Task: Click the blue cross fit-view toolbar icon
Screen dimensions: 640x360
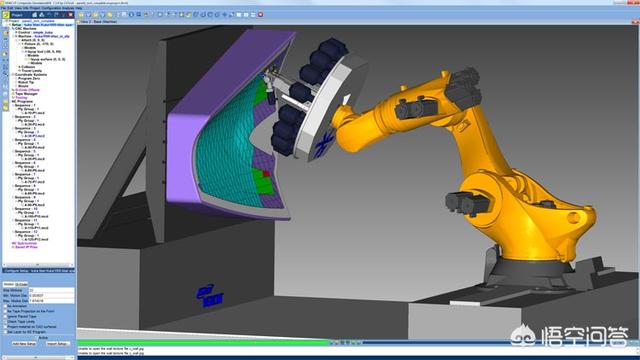Action: point(224,14)
